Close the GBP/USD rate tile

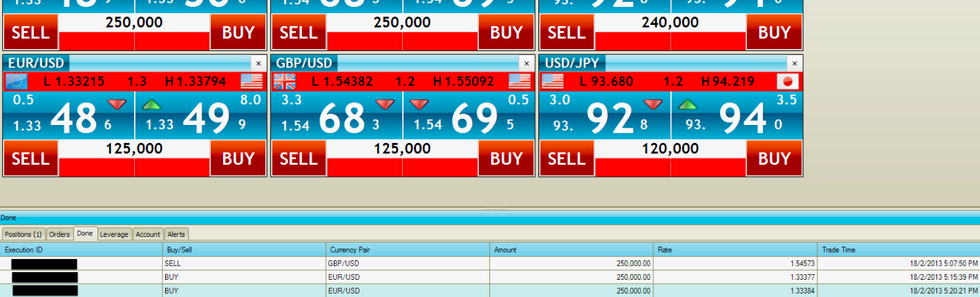click(x=527, y=64)
